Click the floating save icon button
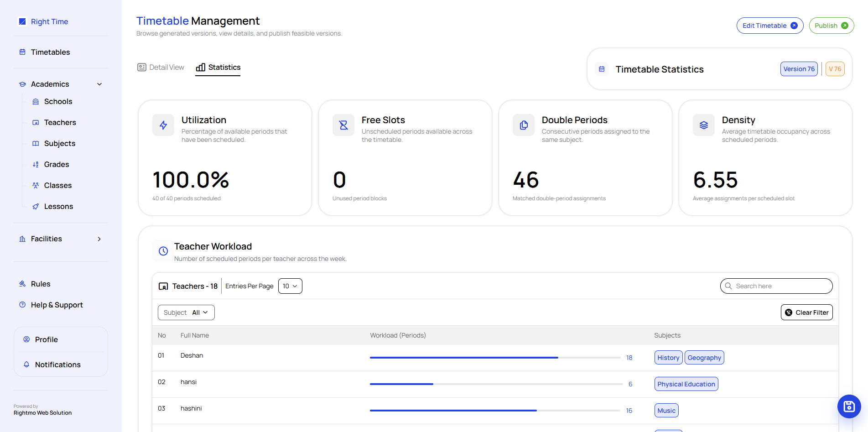 849,406
